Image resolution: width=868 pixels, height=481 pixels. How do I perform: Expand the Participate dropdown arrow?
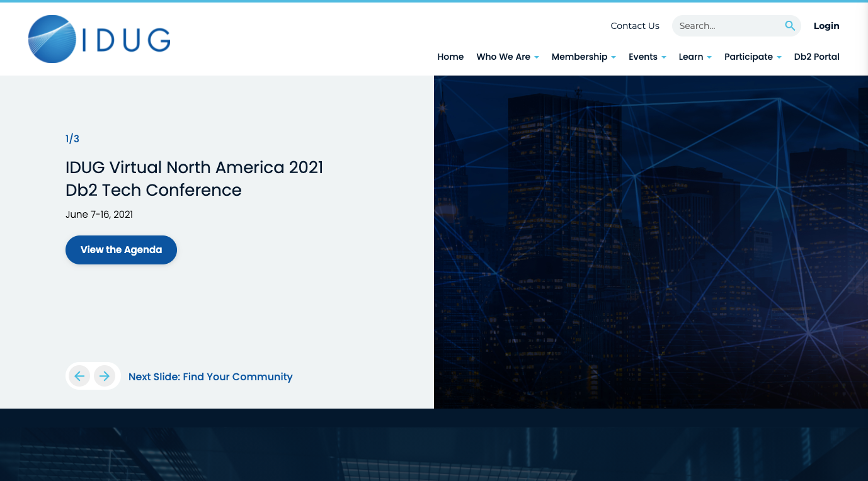(x=779, y=57)
